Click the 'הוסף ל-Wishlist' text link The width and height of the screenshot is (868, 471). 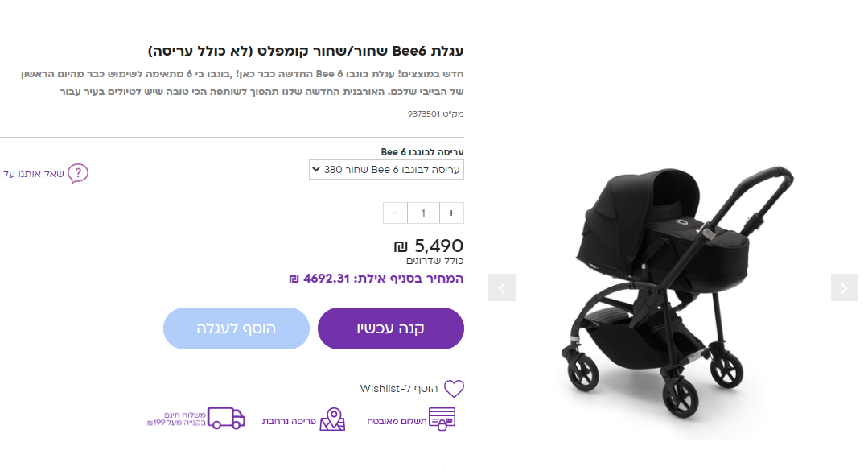(399, 389)
